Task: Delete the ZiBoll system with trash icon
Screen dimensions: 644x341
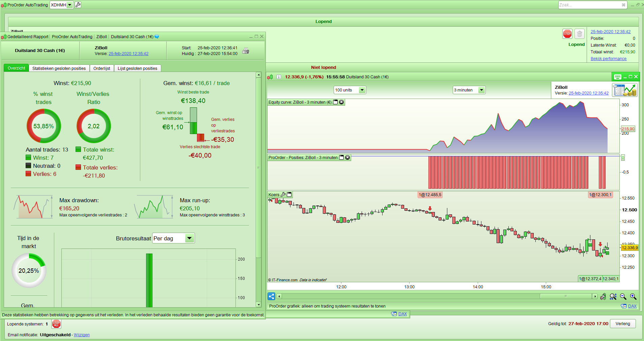Action: pos(580,34)
